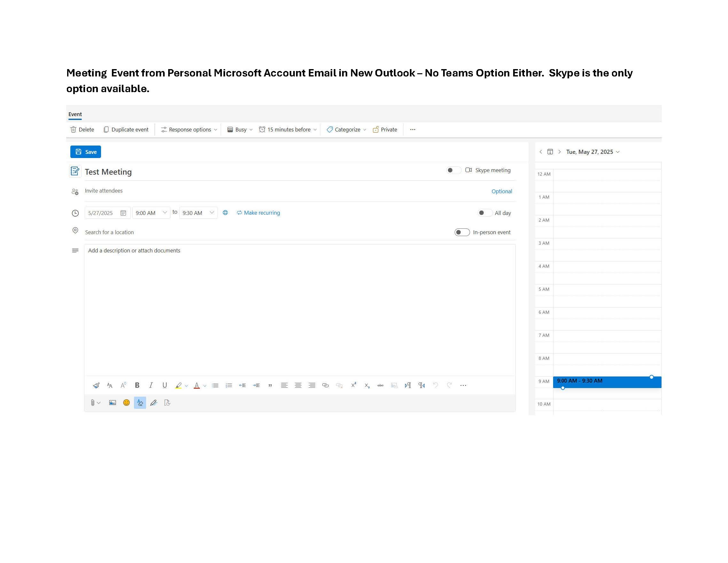Toggle In-person event switch

click(x=462, y=232)
